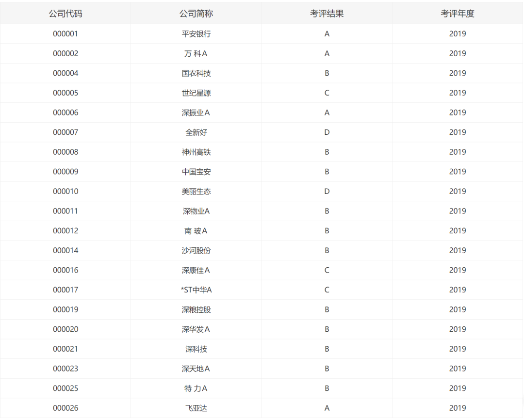Select company code 000006
The height and width of the screenshot is (420, 524).
click(x=65, y=113)
